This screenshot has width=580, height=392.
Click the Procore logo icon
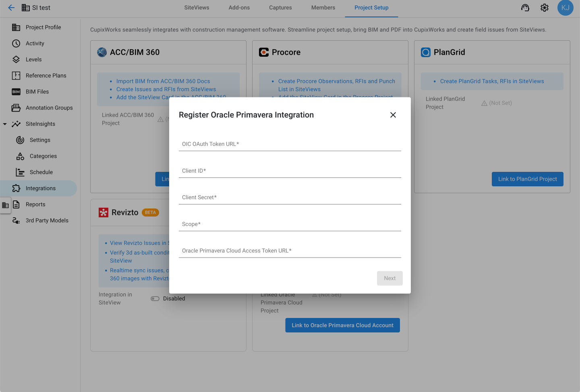(264, 52)
